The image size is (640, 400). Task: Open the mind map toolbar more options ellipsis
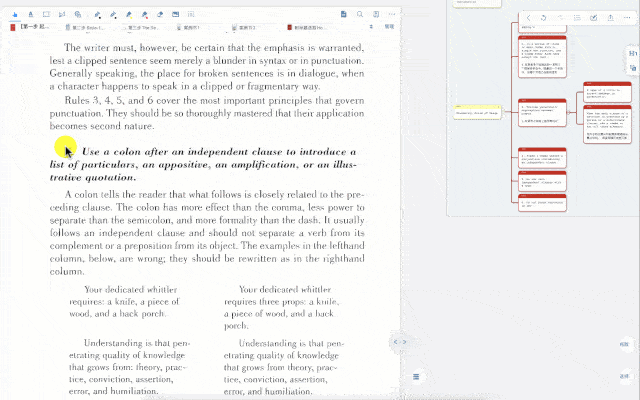tap(627, 18)
